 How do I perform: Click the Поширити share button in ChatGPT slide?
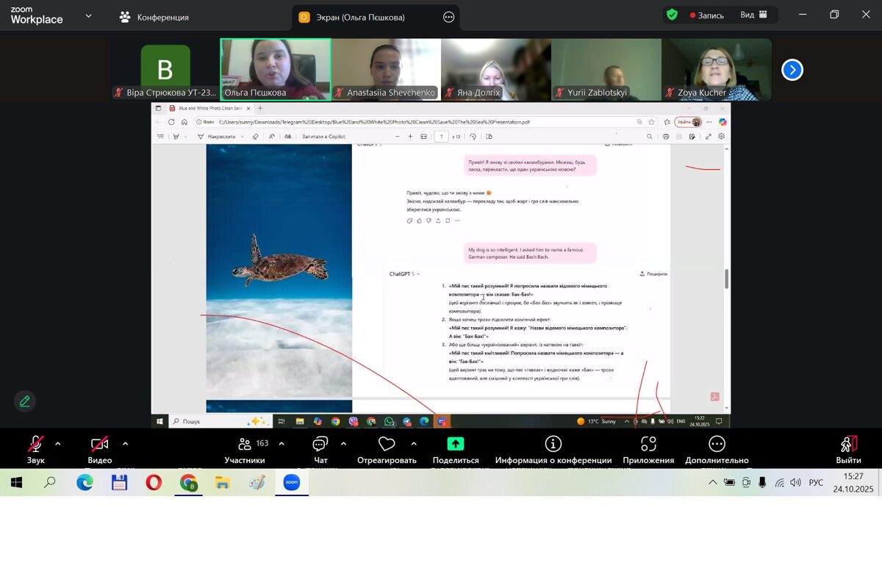(653, 273)
